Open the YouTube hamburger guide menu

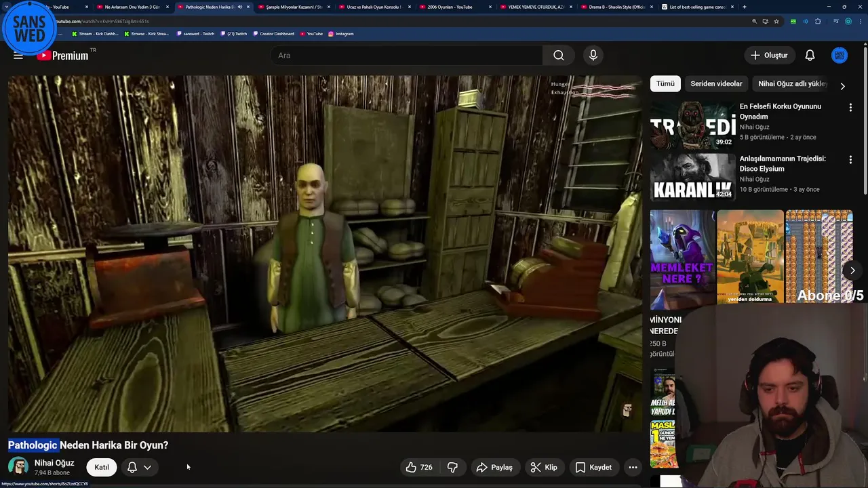click(18, 56)
